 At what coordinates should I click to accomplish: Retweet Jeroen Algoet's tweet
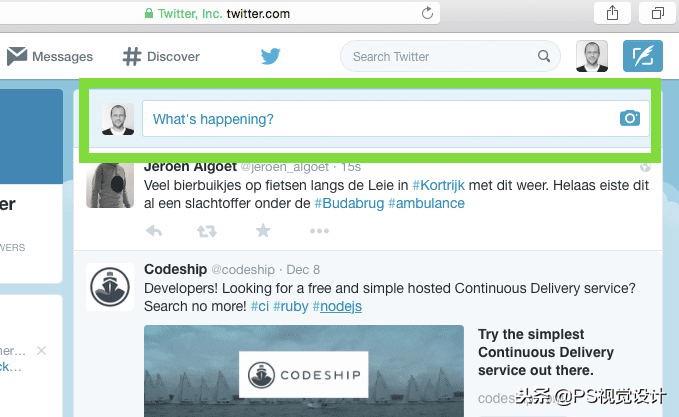pos(207,231)
